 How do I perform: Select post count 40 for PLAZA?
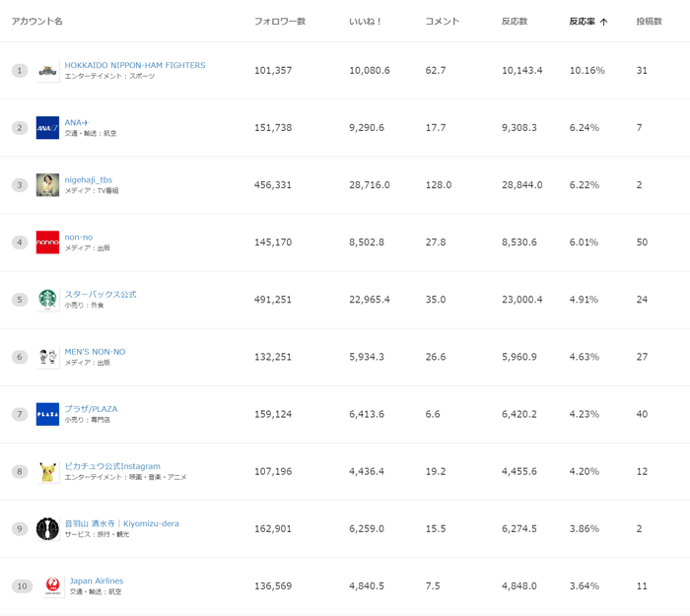[642, 414]
